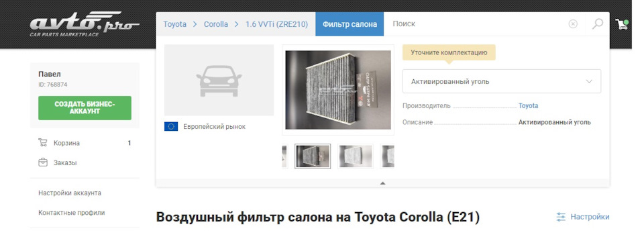
Task: Select 1.6 VVTi (ZRE210) breadcrumb
Action: (x=277, y=24)
